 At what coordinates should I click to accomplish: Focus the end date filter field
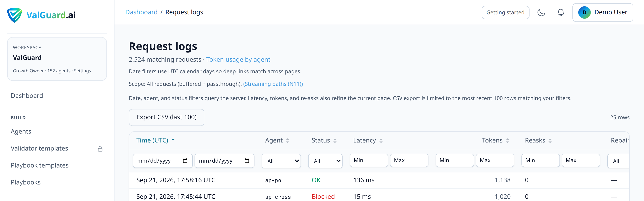(x=224, y=161)
